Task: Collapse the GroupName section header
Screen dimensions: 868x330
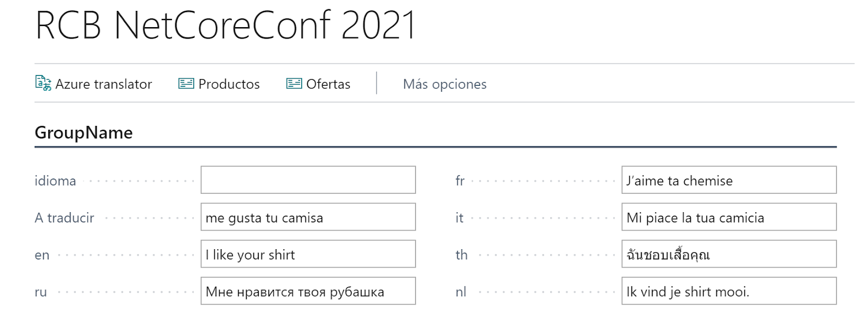Action: 84,132
